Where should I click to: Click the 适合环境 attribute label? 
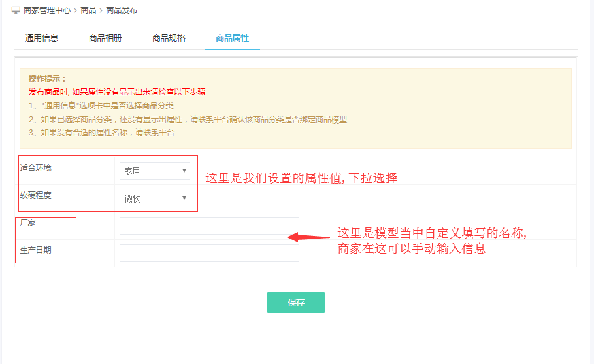36,168
